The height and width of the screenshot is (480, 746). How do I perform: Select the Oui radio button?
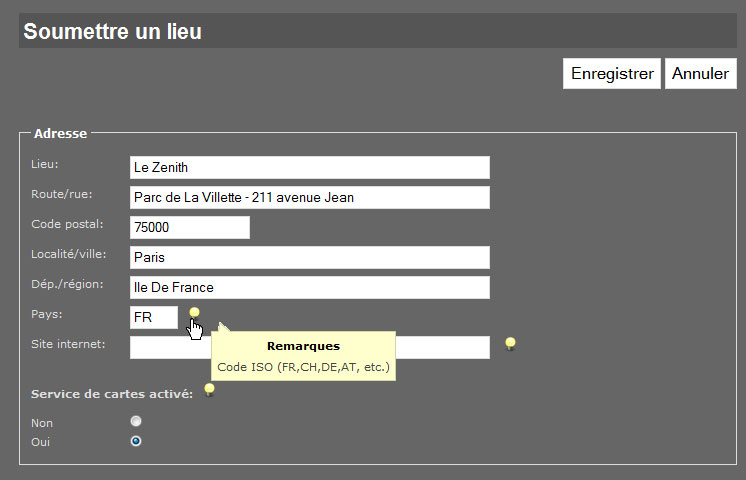tap(136, 441)
